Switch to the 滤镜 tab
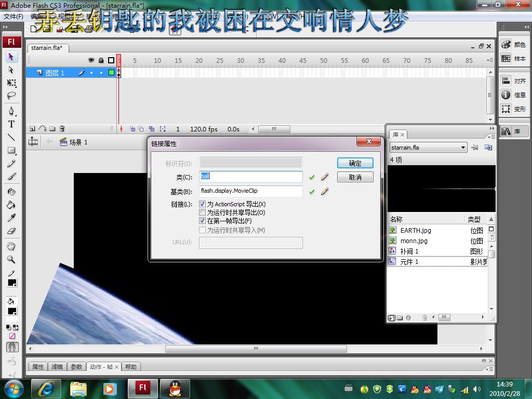 [x=57, y=367]
